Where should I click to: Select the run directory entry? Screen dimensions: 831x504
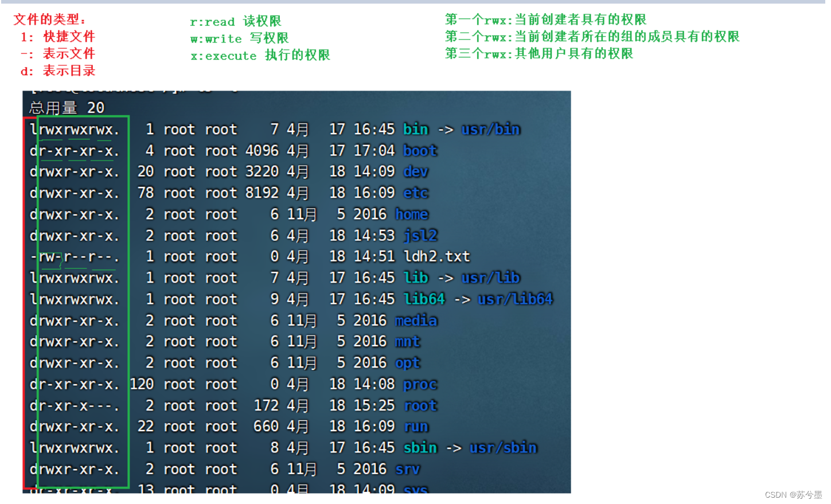click(x=415, y=426)
